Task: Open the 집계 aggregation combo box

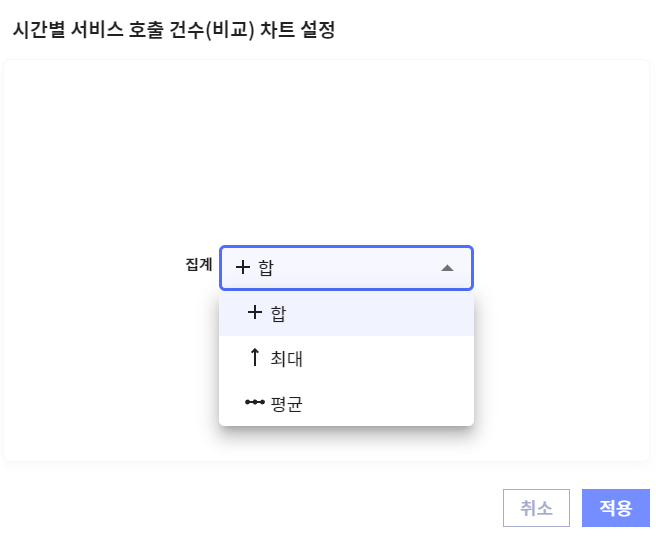Action: 345,268
